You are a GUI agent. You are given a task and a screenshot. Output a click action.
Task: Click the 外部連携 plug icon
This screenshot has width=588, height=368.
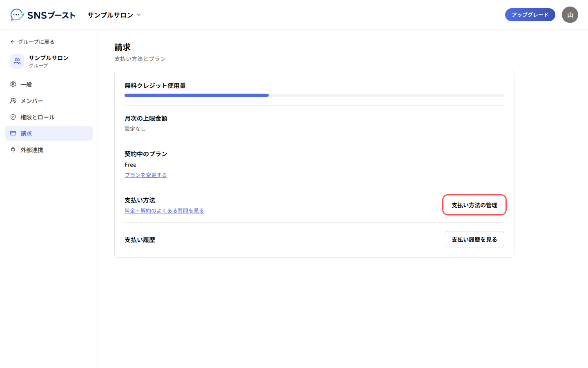13,150
